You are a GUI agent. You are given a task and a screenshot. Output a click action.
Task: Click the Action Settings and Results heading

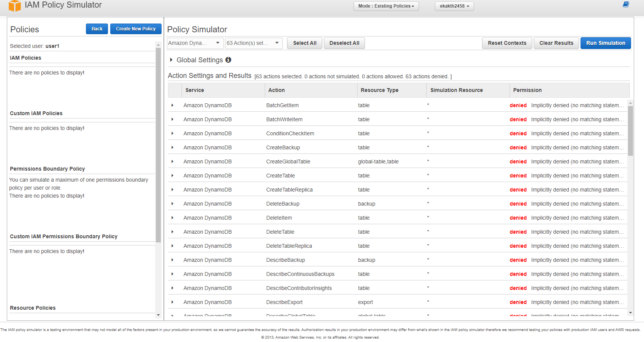(209, 76)
